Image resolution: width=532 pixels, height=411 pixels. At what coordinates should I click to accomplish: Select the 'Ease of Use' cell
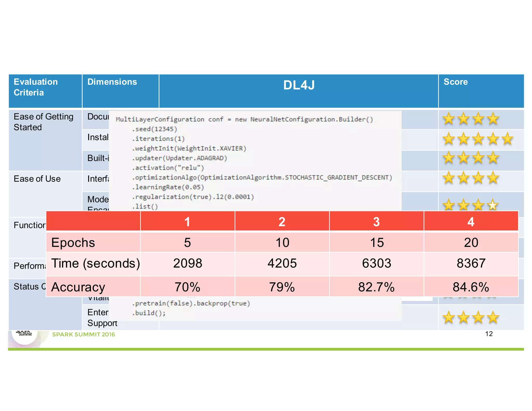45,194
